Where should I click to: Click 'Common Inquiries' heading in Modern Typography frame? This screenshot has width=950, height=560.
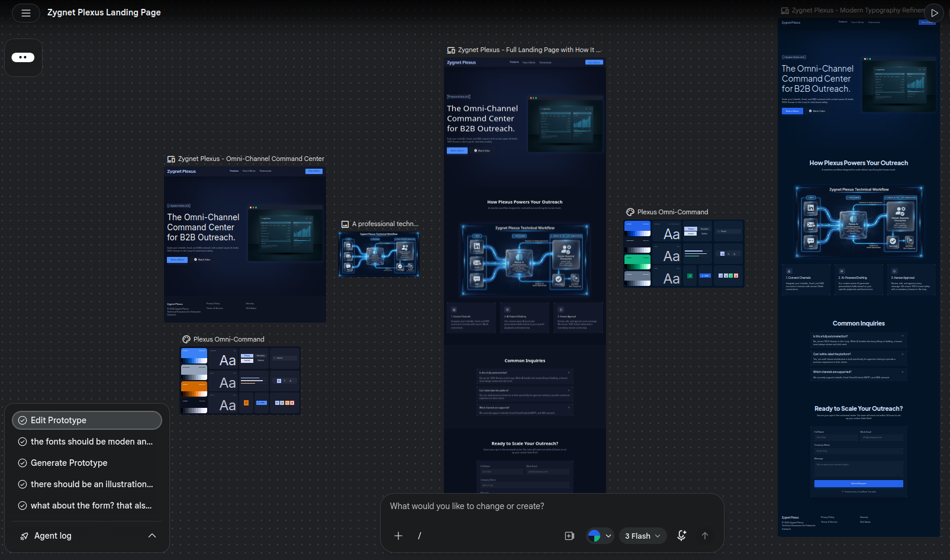pos(859,324)
